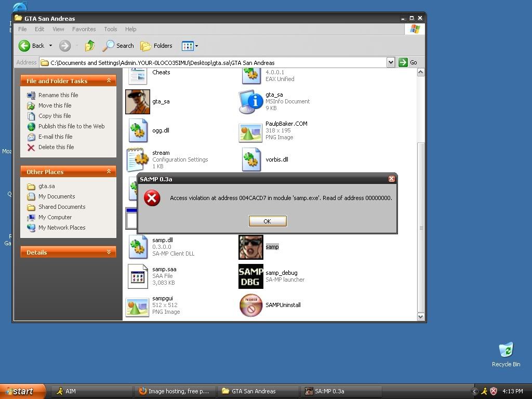
Task: Close the SA:MP 0.3a error dialog
Action: click(392, 179)
